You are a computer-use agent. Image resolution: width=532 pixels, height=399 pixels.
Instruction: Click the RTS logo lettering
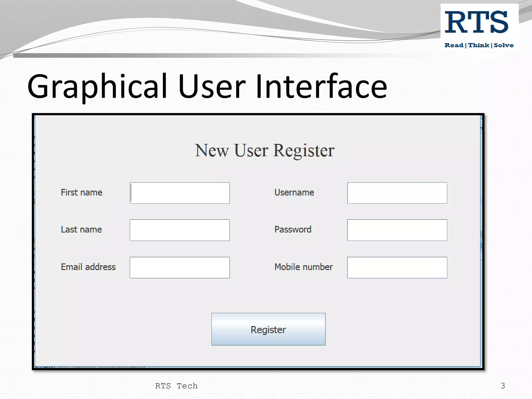coord(476,22)
